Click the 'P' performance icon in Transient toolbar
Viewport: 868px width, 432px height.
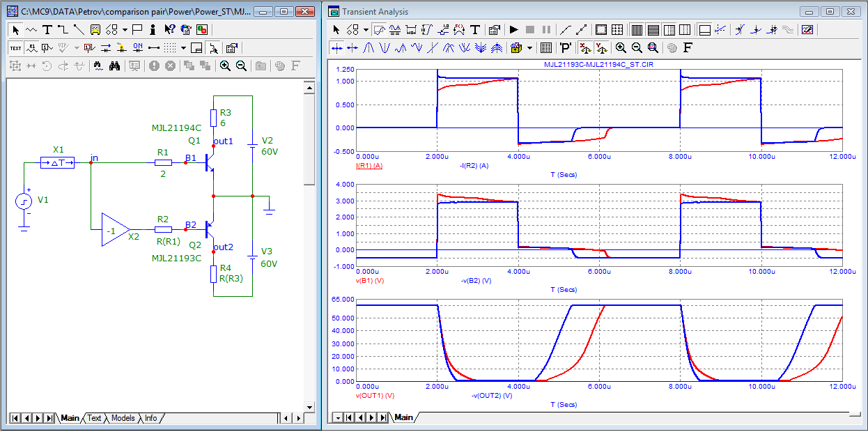[x=566, y=48]
